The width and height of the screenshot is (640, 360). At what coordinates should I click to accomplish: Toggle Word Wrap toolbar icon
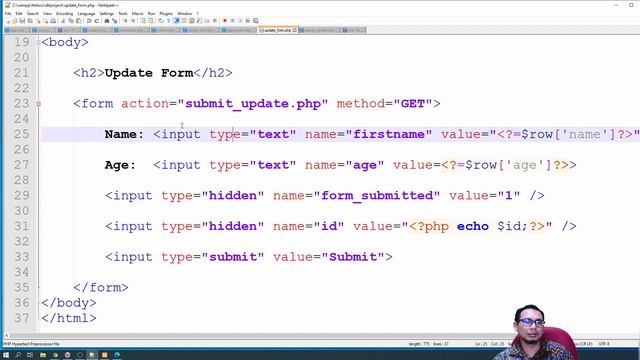tap(160, 20)
